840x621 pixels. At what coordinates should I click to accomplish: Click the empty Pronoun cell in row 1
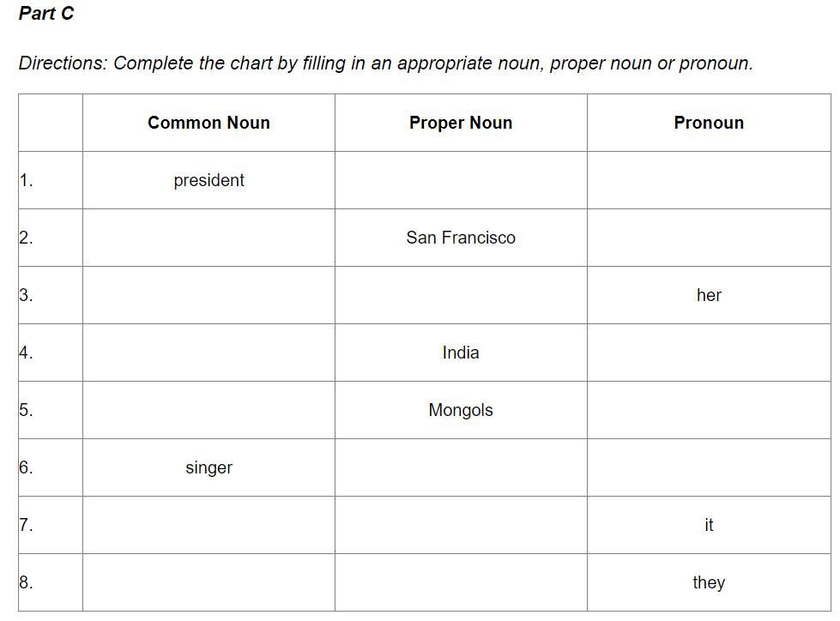pyautogui.click(x=709, y=180)
